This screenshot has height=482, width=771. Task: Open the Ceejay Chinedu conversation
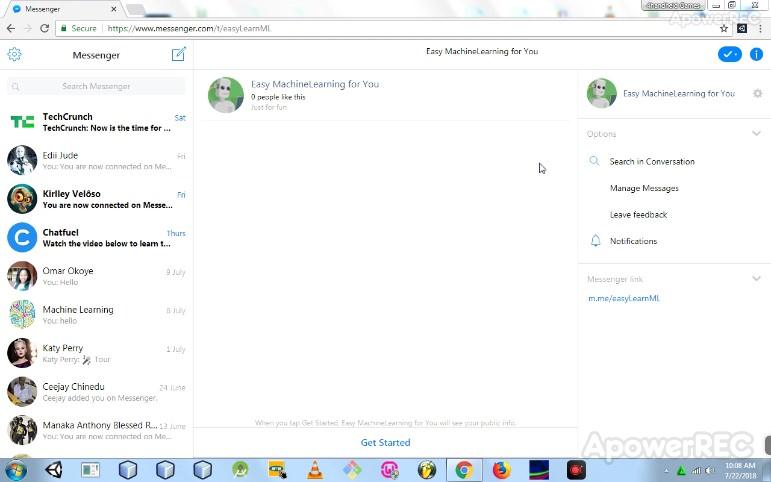pyautogui.click(x=96, y=392)
